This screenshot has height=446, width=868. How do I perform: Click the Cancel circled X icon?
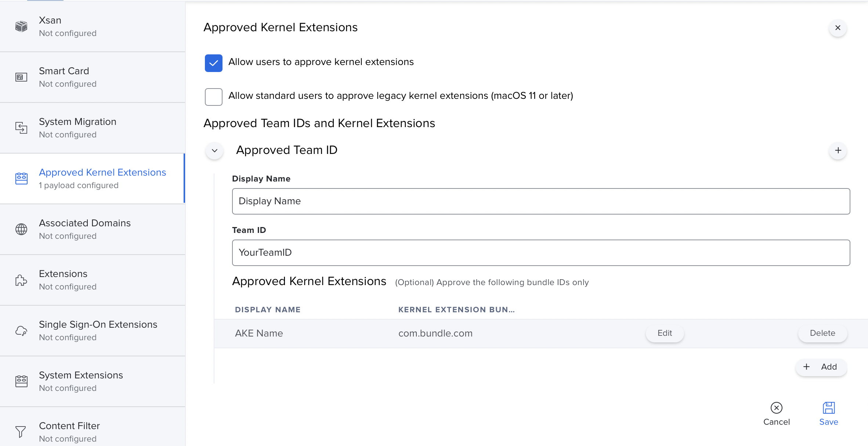[777, 408]
